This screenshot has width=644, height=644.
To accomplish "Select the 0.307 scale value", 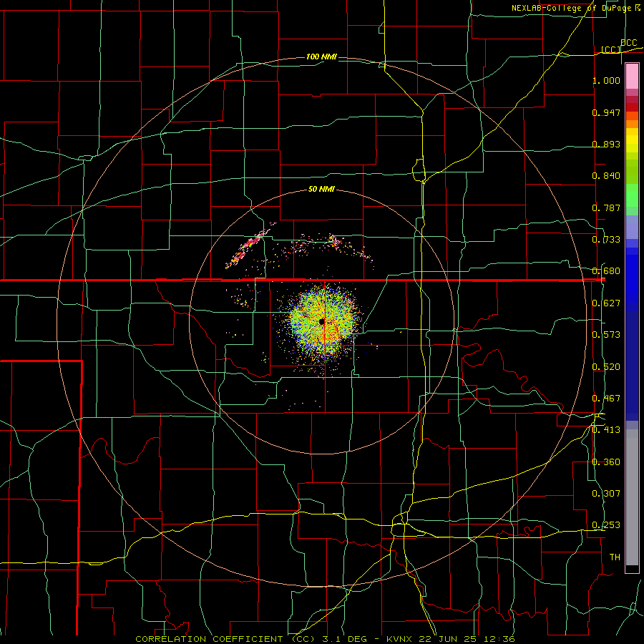I will (606, 494).
